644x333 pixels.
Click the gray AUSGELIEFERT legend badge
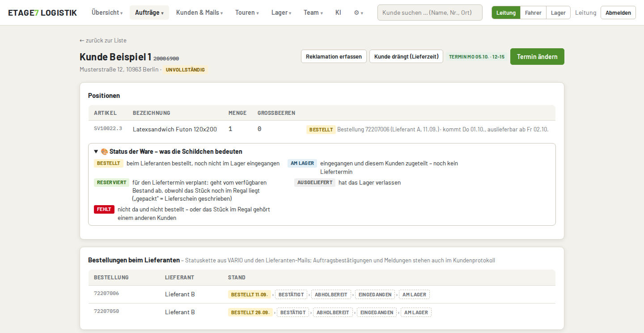pos(315,182)
